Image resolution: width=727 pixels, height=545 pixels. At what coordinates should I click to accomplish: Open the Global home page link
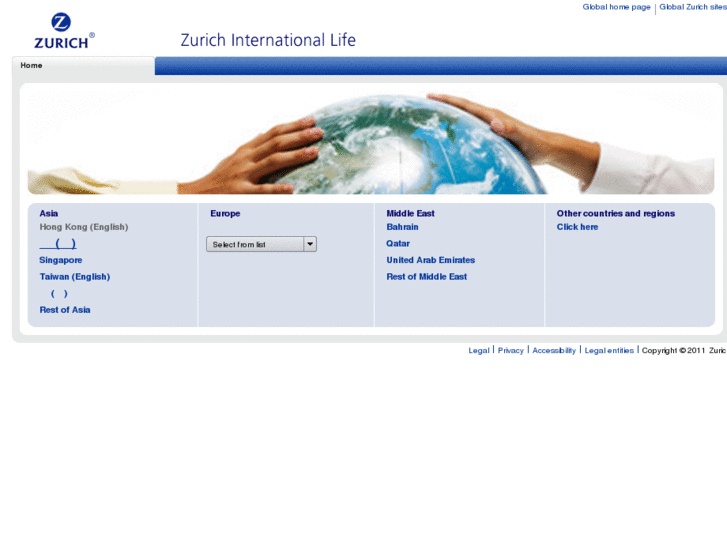point(616,7)
